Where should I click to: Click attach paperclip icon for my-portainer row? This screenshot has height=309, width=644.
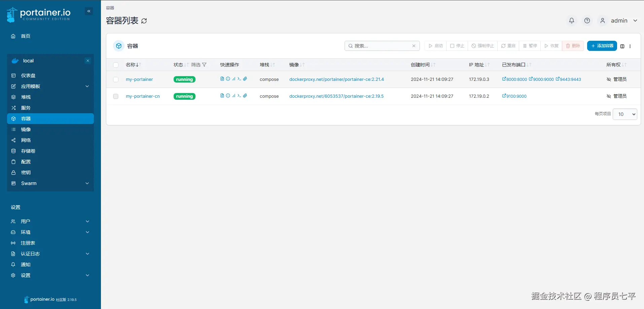coord(245,79)
